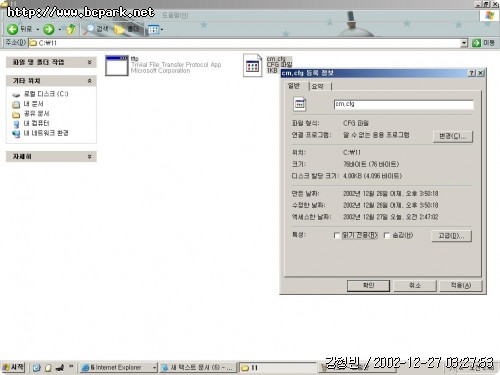Open 내 문서 link in sidebar

pyautogui.click(x=33, y=104)
